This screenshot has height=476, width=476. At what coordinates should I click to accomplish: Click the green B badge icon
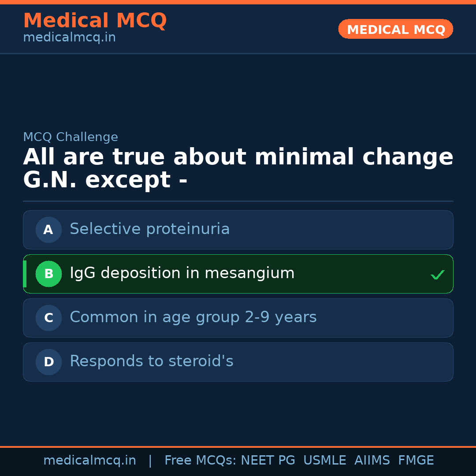point(48,274)
